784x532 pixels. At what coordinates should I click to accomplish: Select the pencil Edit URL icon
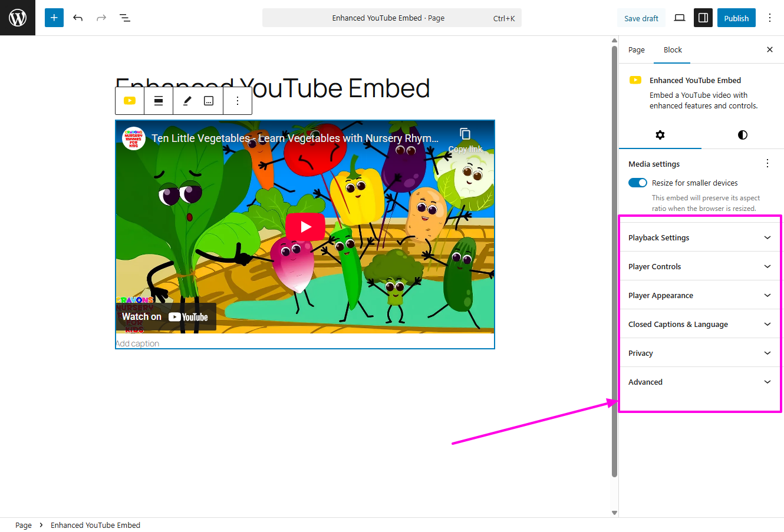tap(187, 101)
